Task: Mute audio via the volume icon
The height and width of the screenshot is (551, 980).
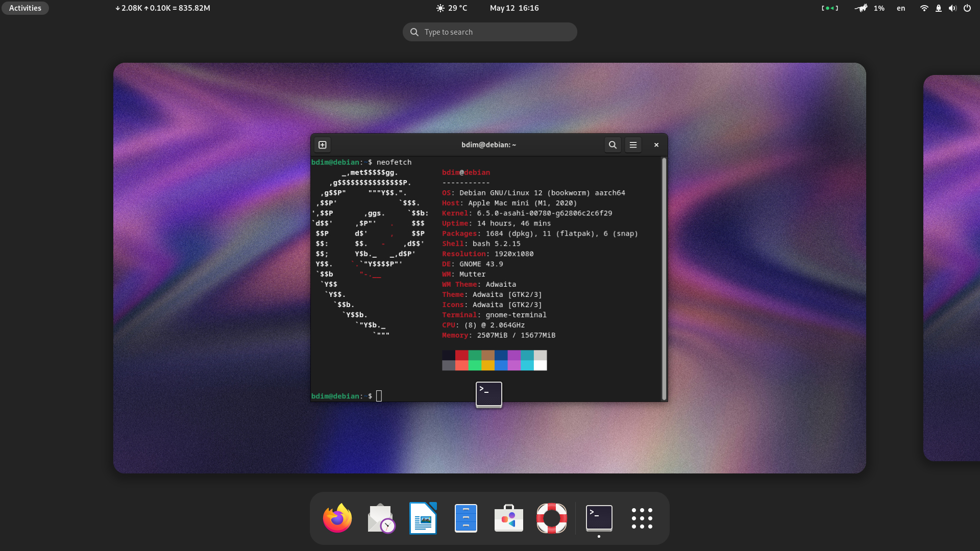Action: pos(952,8)
